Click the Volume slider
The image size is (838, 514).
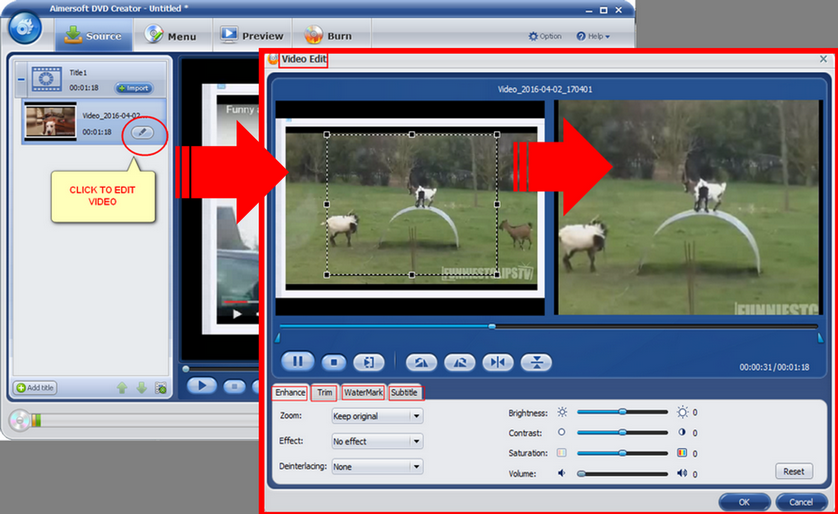coord(623,473)
